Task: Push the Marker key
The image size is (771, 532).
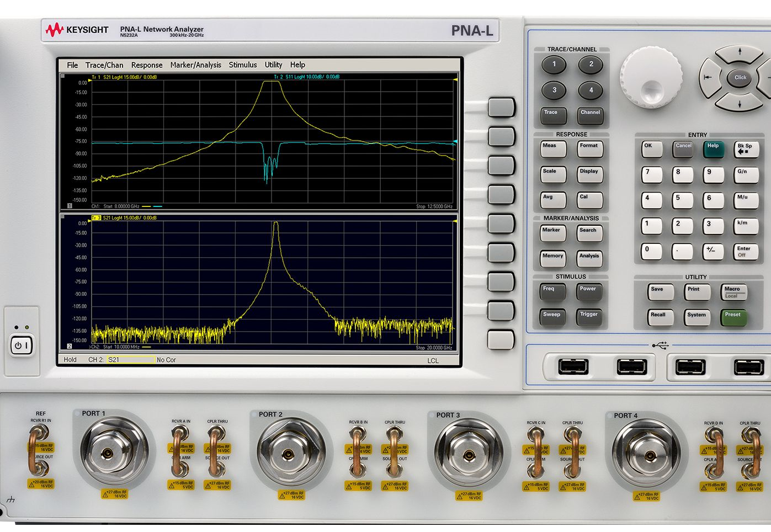Action: point(553,233)
